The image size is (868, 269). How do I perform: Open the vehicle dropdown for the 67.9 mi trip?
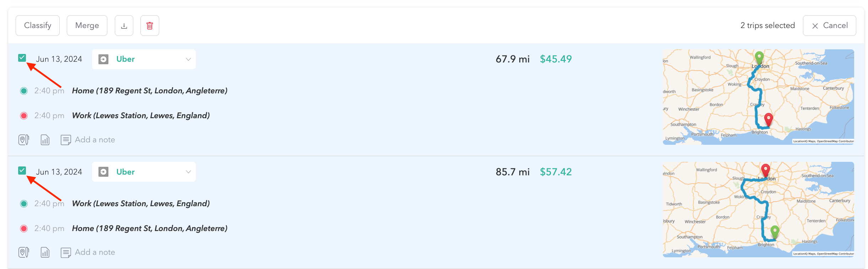[188, 59]
